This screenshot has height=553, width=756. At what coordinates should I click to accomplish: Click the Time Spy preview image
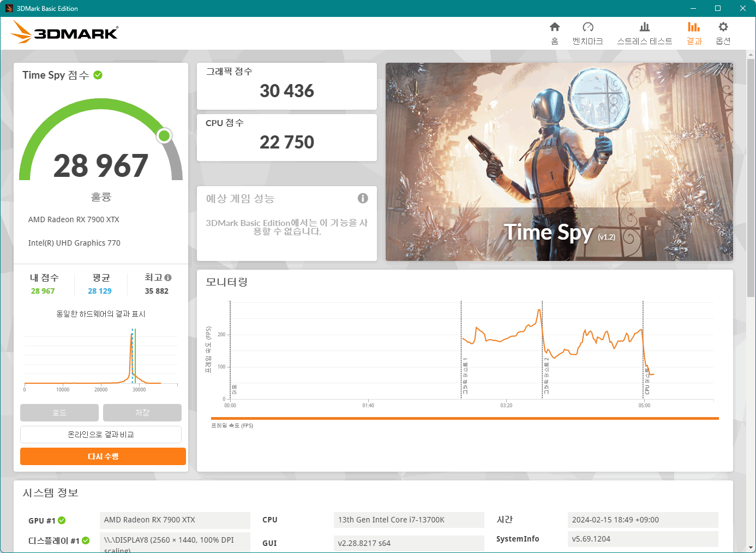point(559,162)
